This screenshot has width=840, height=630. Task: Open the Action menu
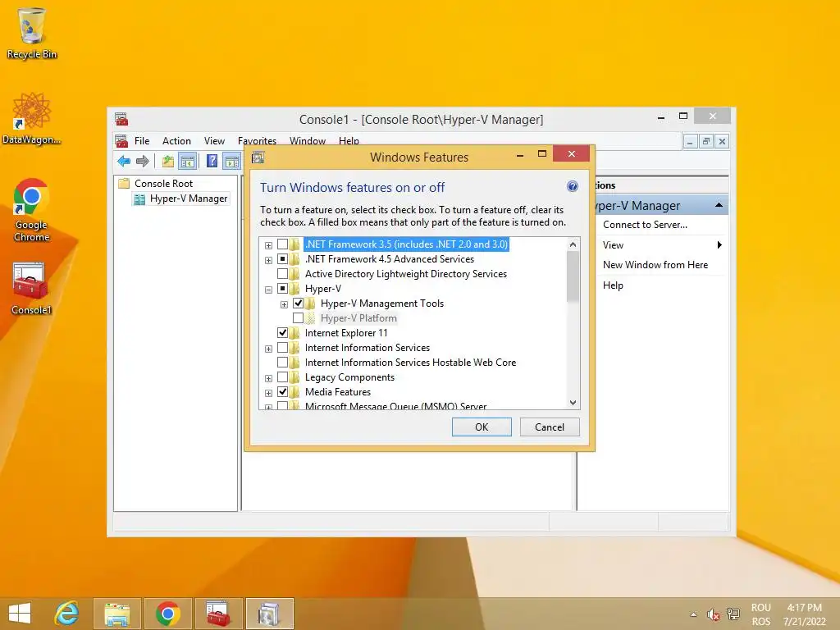[x=177, y=141]
